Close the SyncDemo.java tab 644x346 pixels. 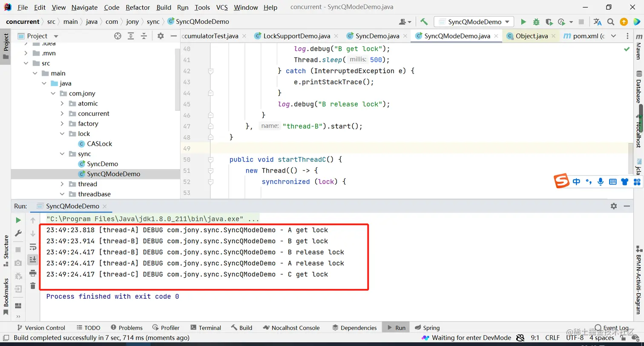point(405,36)
